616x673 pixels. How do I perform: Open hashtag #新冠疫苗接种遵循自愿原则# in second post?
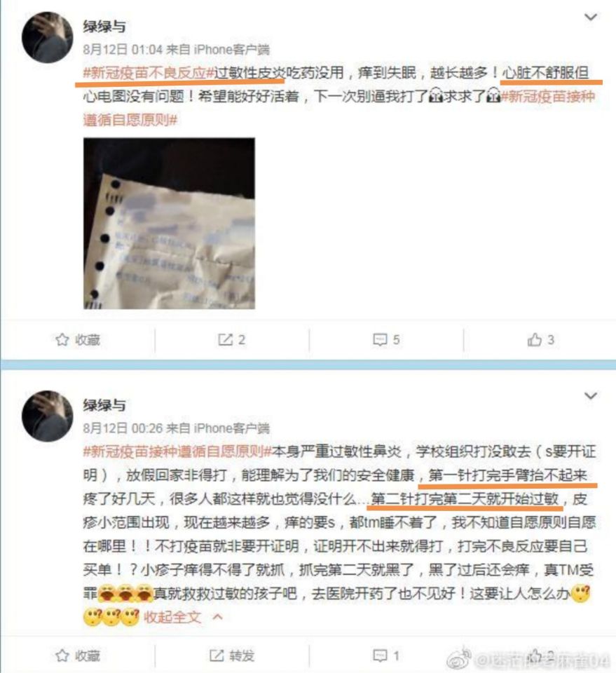coord(177,451)
